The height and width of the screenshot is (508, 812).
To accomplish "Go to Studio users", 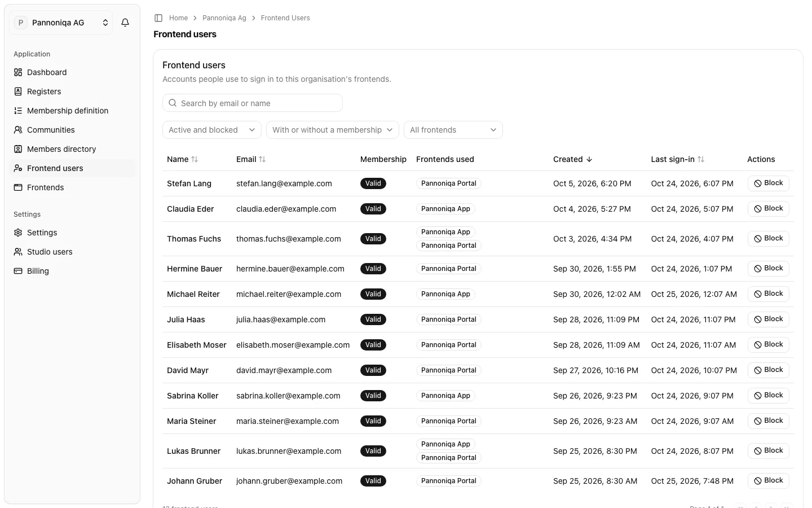I will pyautogui.click(x=72, y=252).
